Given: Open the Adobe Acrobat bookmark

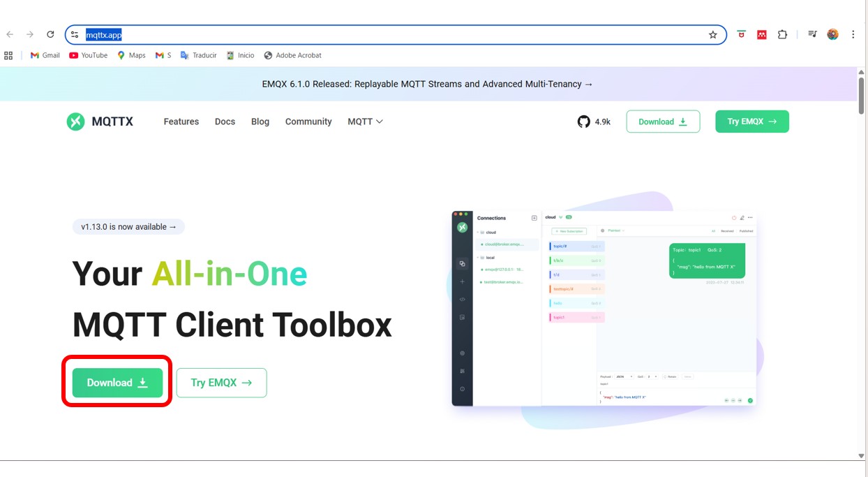Looking at the screenshot, I should click(292, 55).
